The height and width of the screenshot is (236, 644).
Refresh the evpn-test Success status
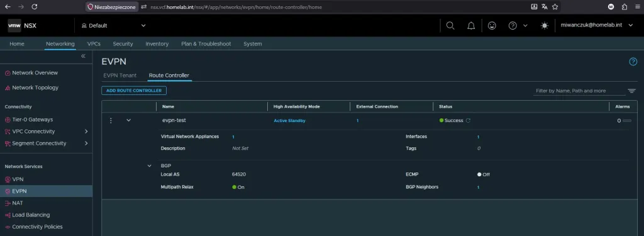tap(468, 120)
